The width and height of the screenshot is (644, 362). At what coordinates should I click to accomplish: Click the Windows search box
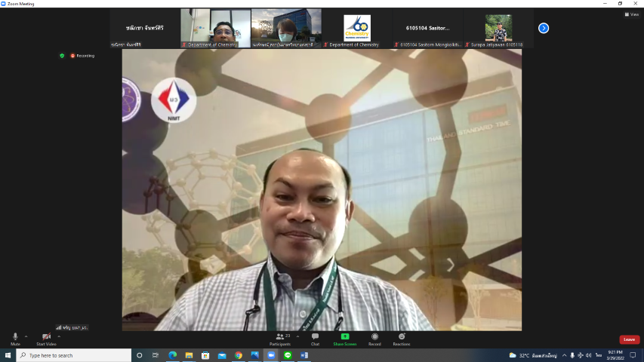point(72,355)
